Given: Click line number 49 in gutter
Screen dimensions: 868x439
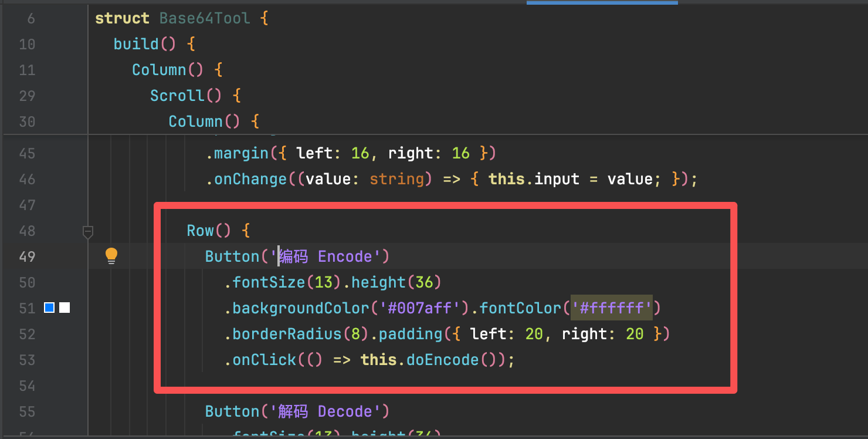Looking at the screenshot, I should coord(27,256).
